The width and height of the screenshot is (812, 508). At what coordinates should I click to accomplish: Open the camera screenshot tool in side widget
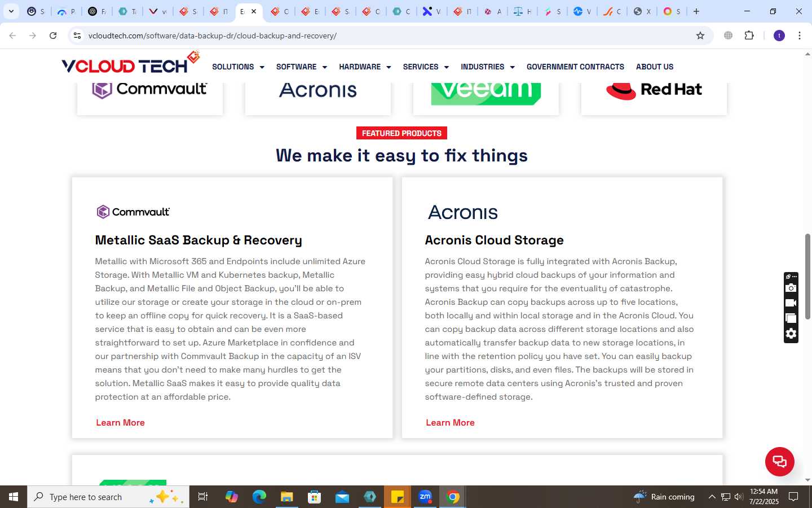point(791,288)
